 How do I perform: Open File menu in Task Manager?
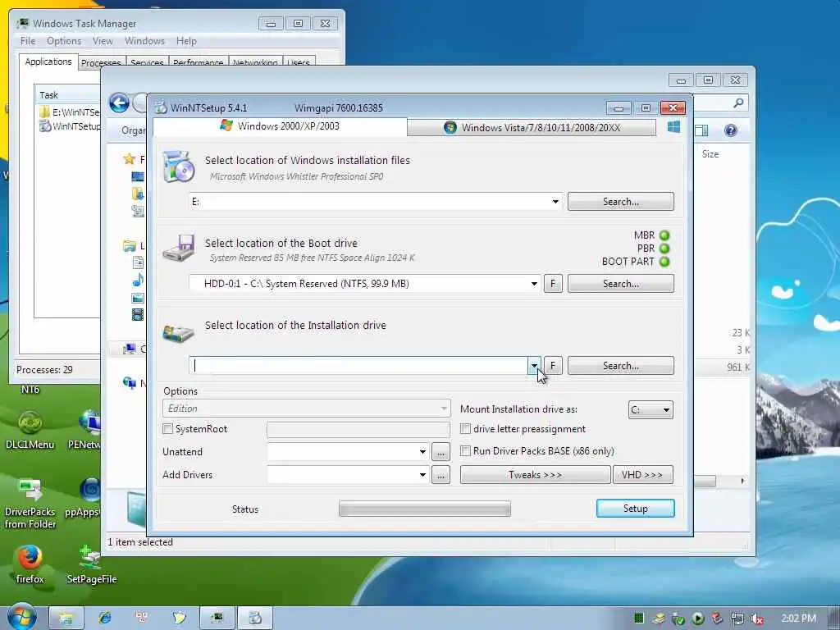point(28,41)
